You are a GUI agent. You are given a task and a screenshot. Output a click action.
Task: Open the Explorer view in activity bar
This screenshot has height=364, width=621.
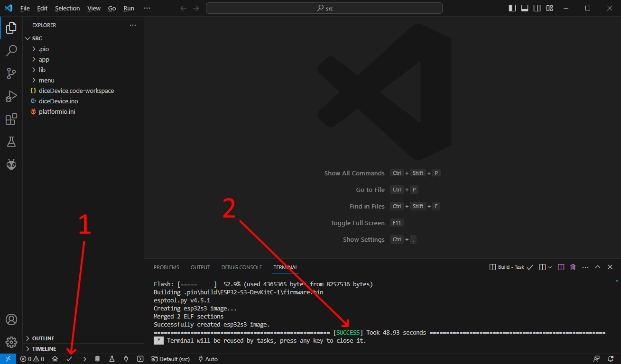pyautogui.click(x=11, y=28)
